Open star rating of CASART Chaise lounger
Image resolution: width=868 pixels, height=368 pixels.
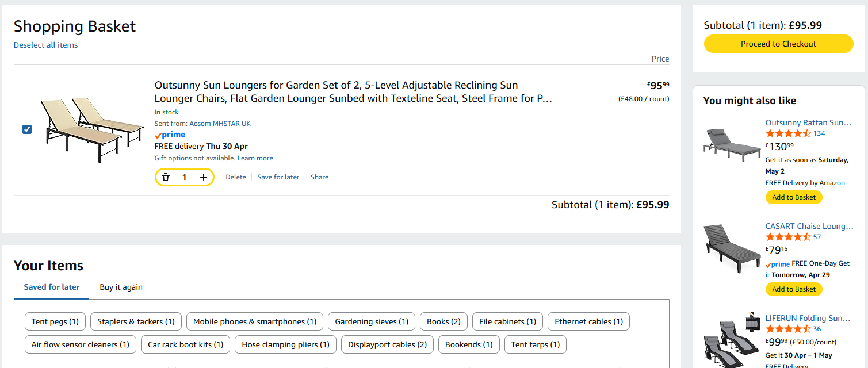click(788, 237)
